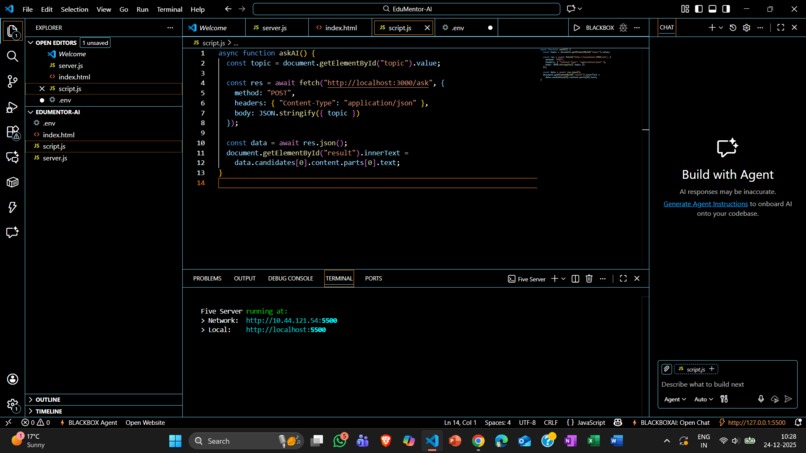The width and height of the screenshot is (806, 453).
Task: Toggle secondary side bar visibility
Action: (x=726, y=9)
